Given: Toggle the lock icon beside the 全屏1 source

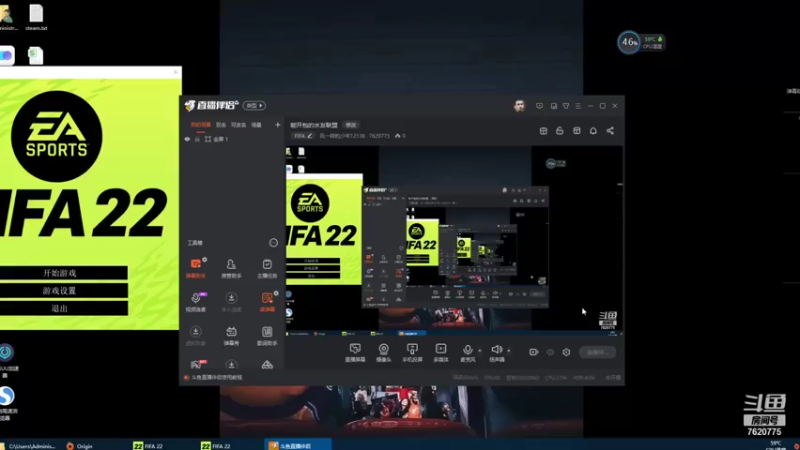Looking at the screenshot, I should pyautogui.click(x=197, y=139).
